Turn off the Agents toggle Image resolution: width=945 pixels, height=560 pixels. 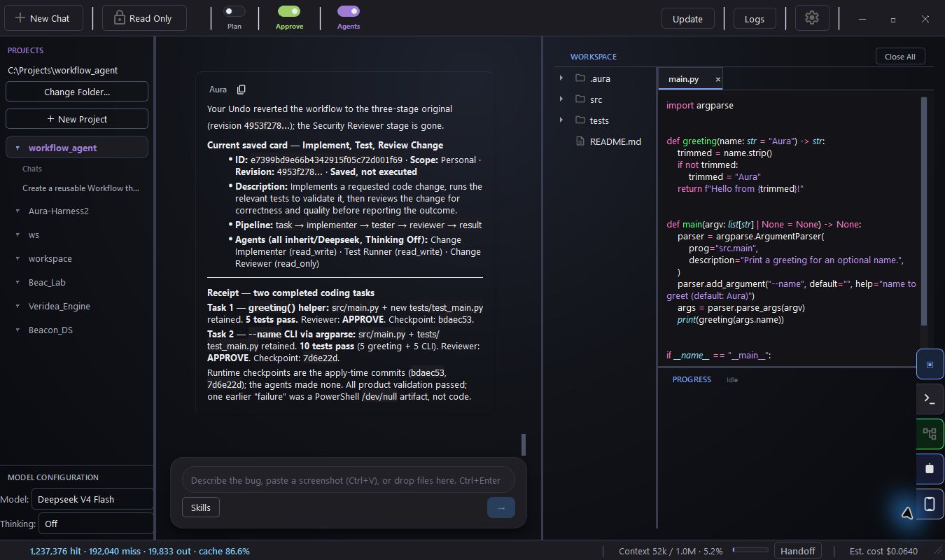click(349, 11)
